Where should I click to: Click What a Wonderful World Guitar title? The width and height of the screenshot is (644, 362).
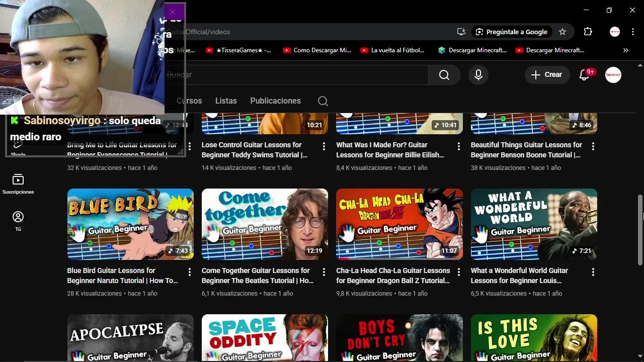[x=519, y=276]
